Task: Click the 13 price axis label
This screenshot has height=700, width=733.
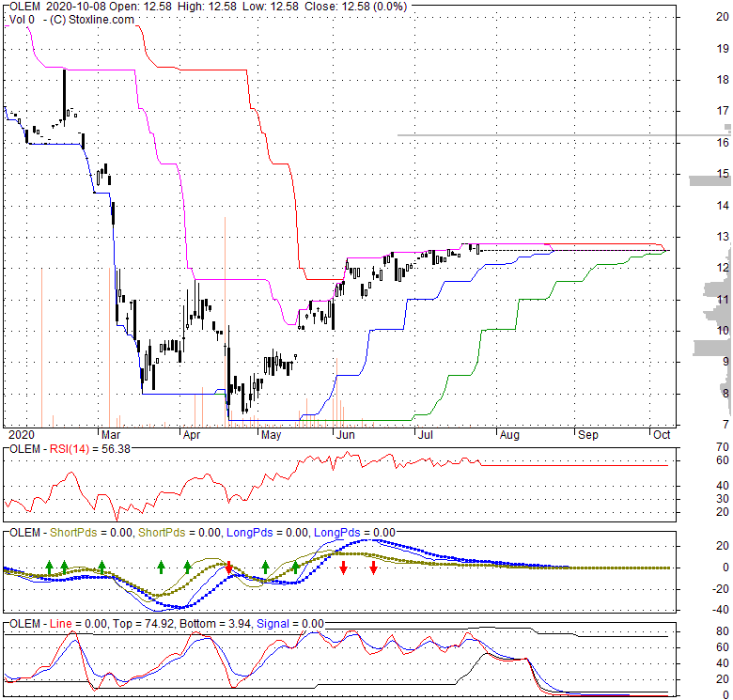Action: 723,237
